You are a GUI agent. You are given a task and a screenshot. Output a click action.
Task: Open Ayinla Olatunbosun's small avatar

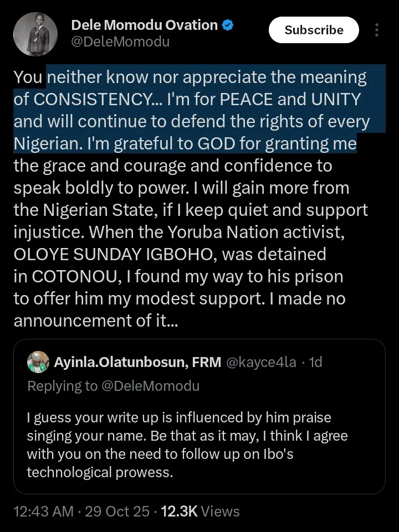tap(38, 362)
